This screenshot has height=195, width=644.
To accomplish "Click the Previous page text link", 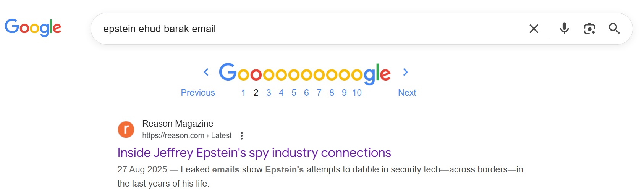I will coord(198,93).
